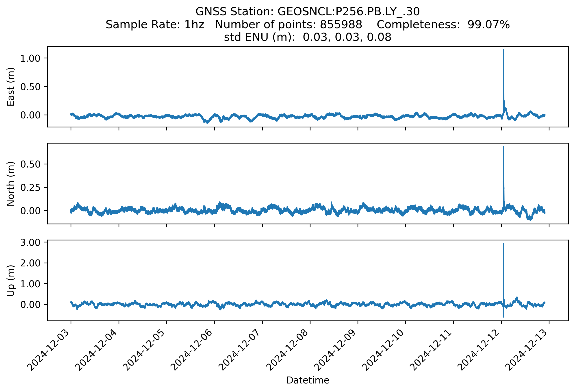This screenshot has height=392, width=575.
Task: Click the 1.00 tick on East axis
Action: point(30,58)
